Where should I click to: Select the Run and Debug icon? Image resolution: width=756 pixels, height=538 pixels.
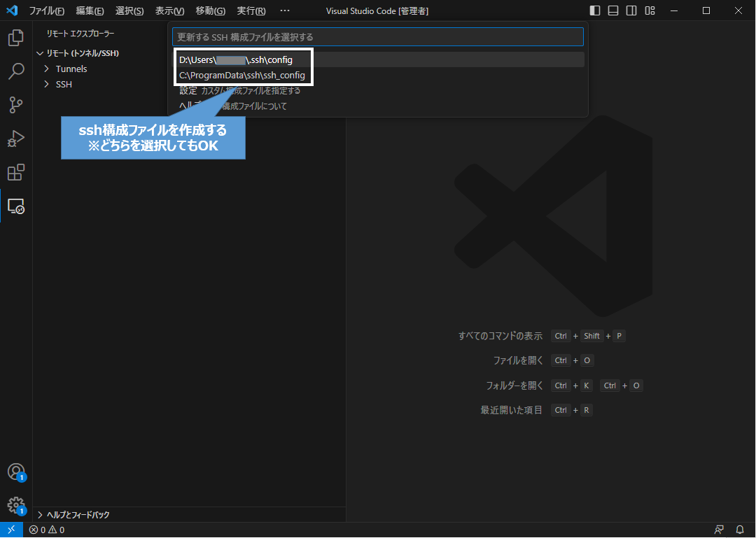15,139
